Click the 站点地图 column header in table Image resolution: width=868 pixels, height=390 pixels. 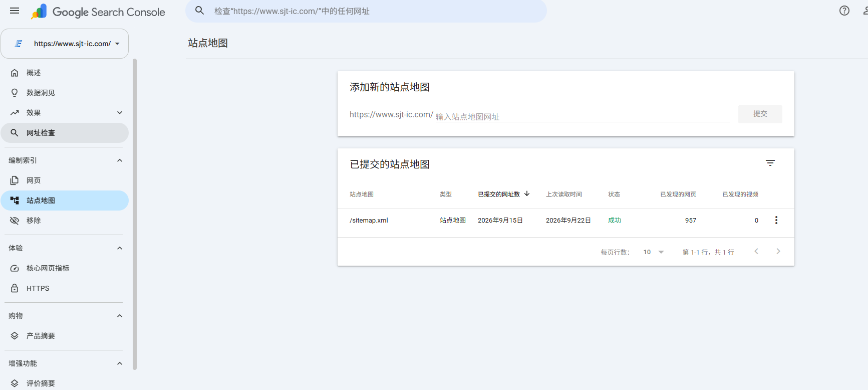[362, 194]
